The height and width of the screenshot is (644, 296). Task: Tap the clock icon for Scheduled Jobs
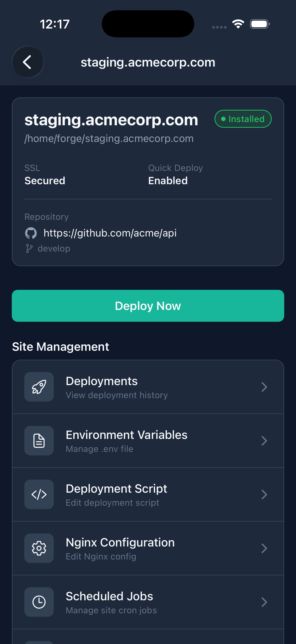(39, 602)
